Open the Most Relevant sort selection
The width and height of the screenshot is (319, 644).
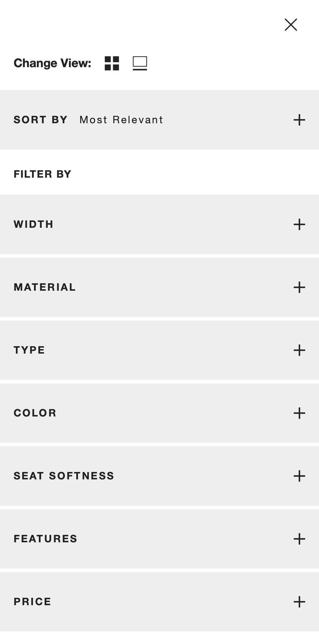121,120
